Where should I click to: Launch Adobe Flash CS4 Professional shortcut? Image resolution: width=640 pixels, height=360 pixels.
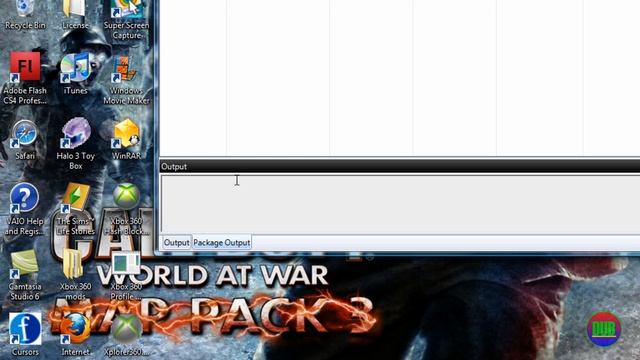(25, 78)
